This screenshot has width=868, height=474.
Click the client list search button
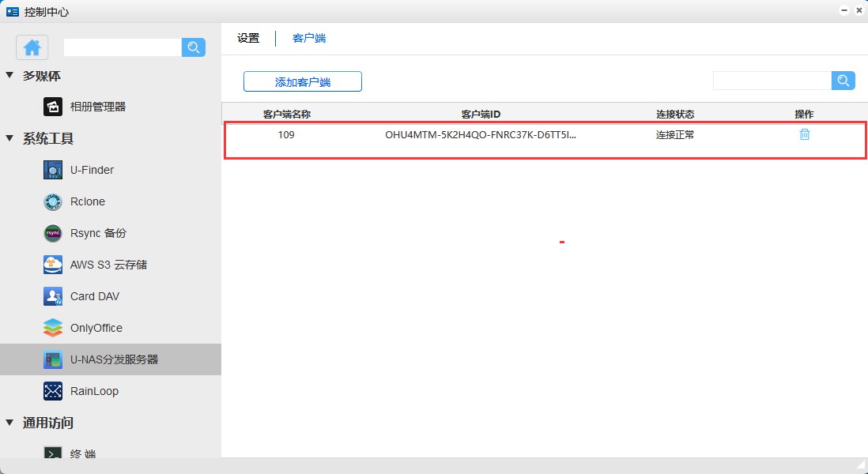[x=843, y=81]
